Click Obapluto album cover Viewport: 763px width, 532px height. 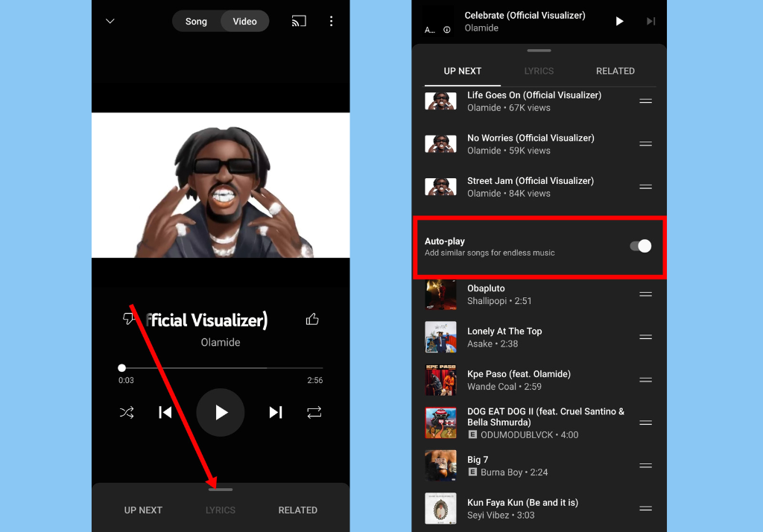[440, 294]
